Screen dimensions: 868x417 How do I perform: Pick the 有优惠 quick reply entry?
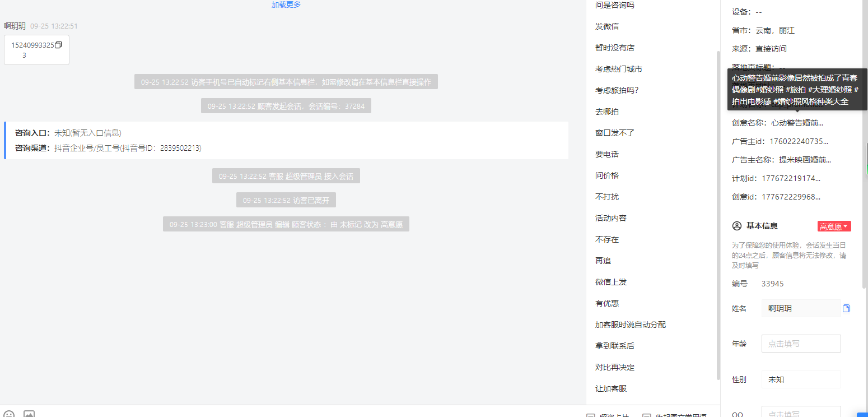pyautogui.click(x=607, y=303)
